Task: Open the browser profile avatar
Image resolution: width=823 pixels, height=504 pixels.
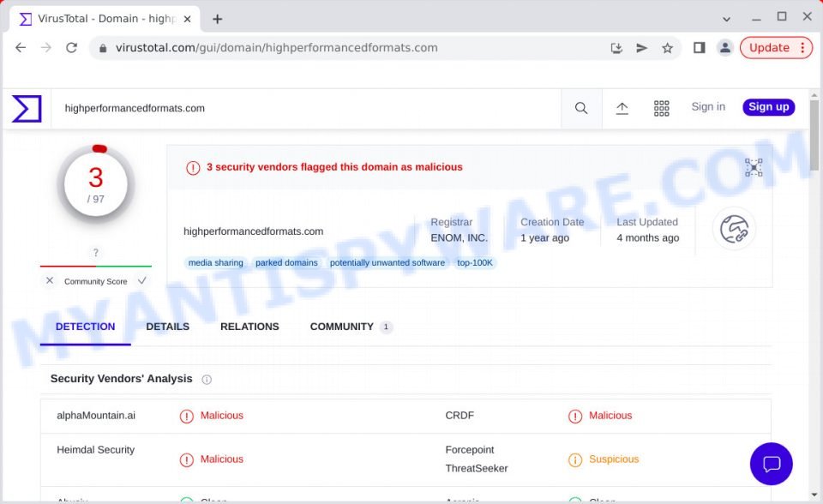Action: pos(725,48)
